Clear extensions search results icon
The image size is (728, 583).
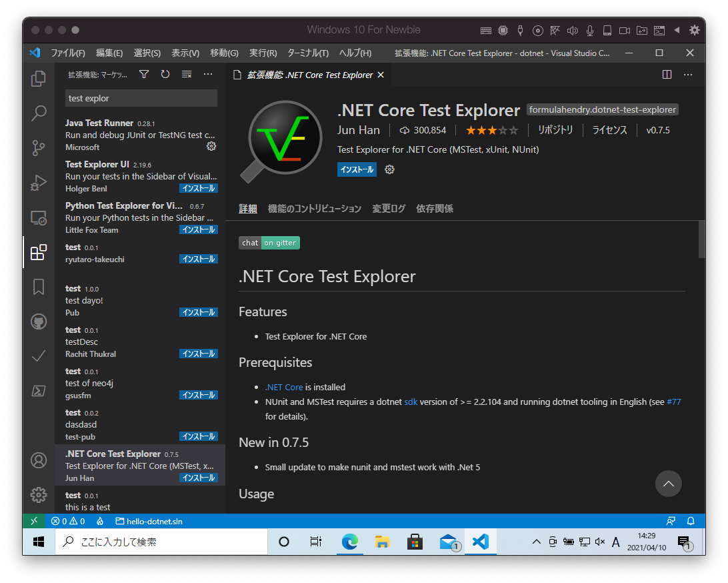point(187,74)
